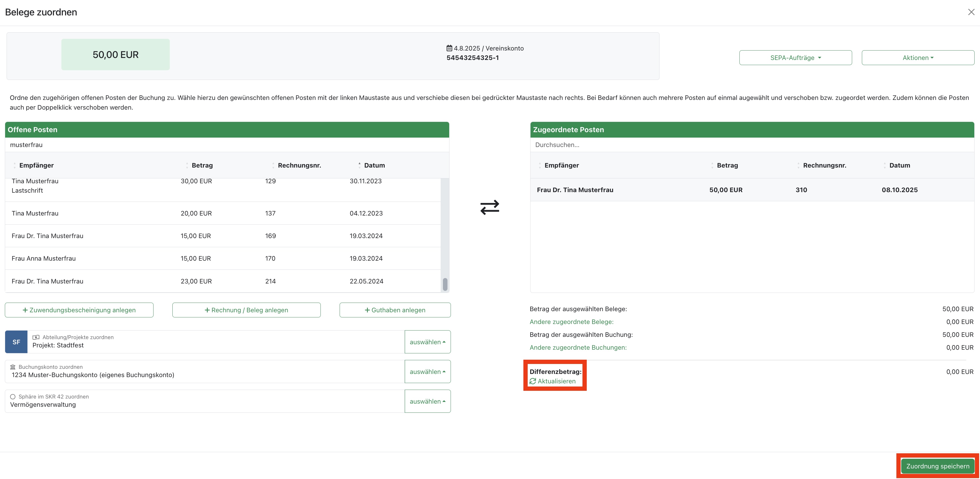Close the Belege zuordnen dialog
Screen dimensions: 980x479
(971, 12)
